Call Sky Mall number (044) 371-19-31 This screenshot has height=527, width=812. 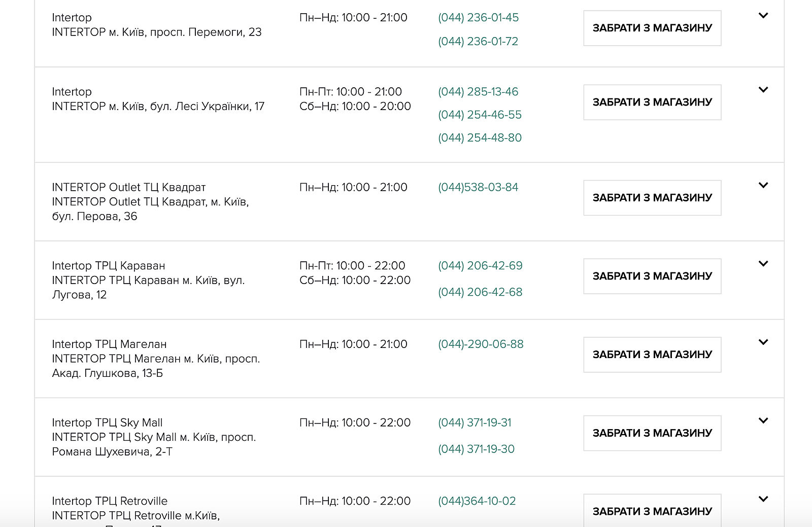coord(475,423)
